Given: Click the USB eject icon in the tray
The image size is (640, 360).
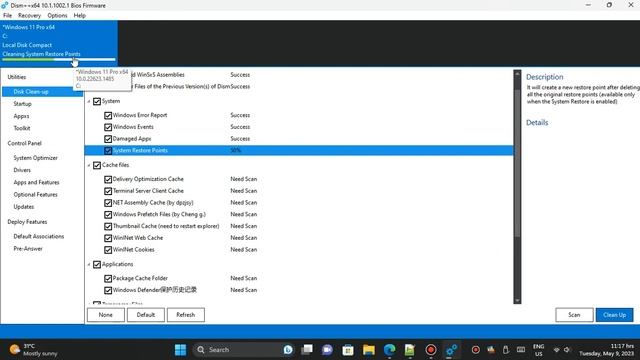Looking at the screenshot, I should (506, 350).
